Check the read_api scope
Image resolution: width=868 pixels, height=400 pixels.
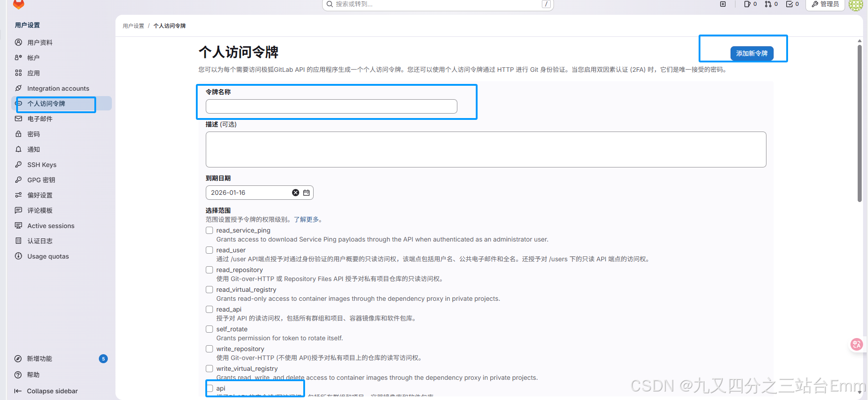coord(209,309)
